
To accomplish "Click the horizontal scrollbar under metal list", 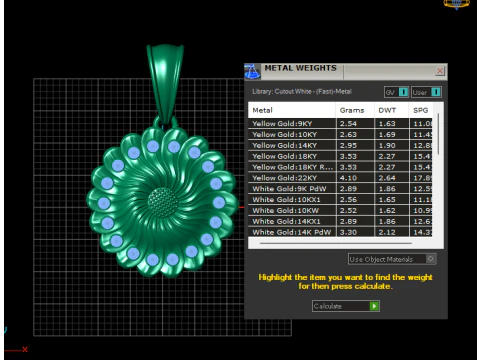I will (335, 243).
